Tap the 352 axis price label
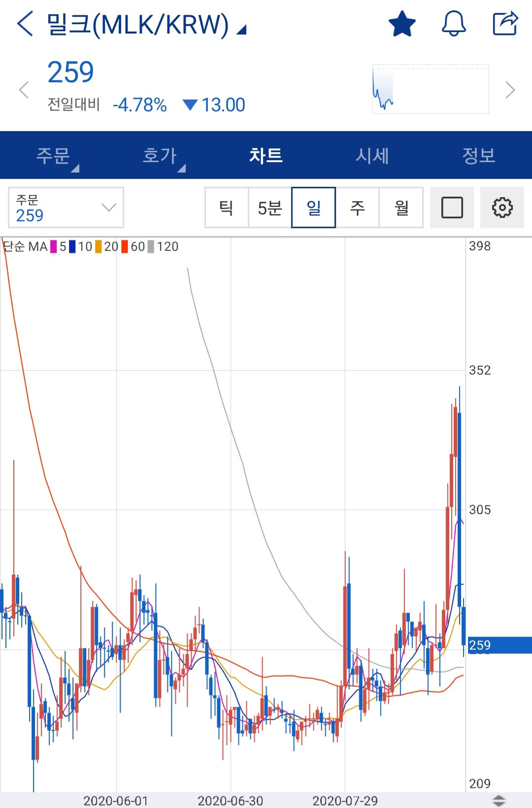The height and width of the screenshot is (808, 532). [480, 370]
